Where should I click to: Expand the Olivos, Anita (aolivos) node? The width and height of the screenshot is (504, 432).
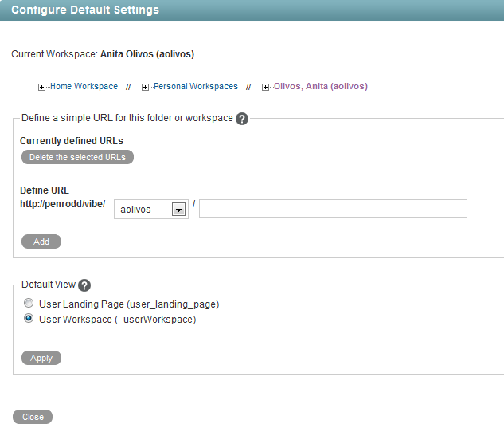point(266,87)
